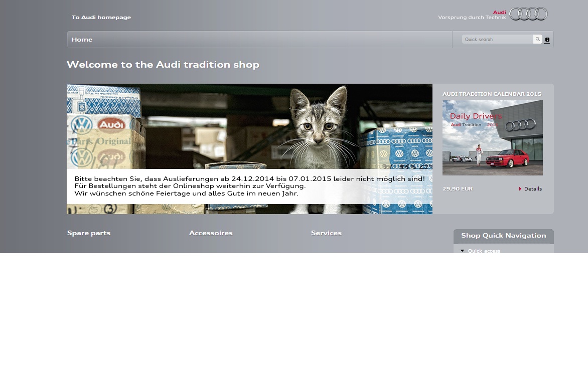The width and height of the screenshot is (588, 385).
Task: Click the Vorsprung durch Technik slogan
Action: 472,17
